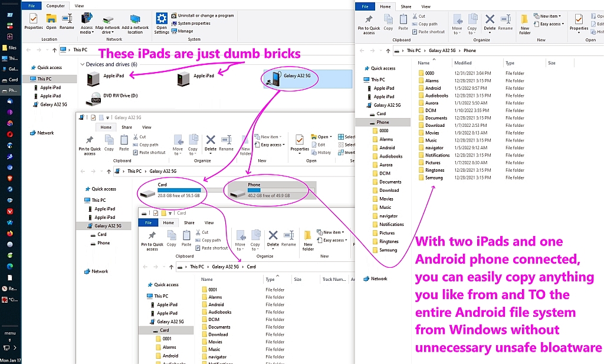This screenshot has width=604, height=364.
Task: Sort by Modified column header in Phone window
Action: tap(462, 63)
